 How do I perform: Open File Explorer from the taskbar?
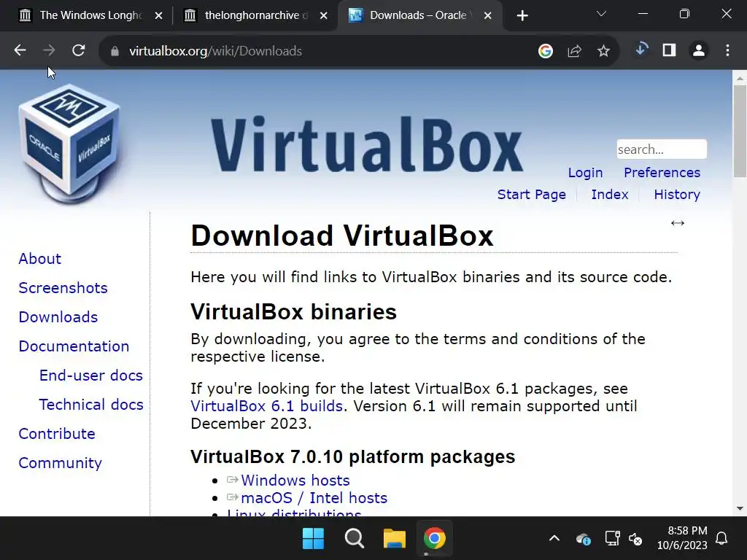(x=395, y=539)
